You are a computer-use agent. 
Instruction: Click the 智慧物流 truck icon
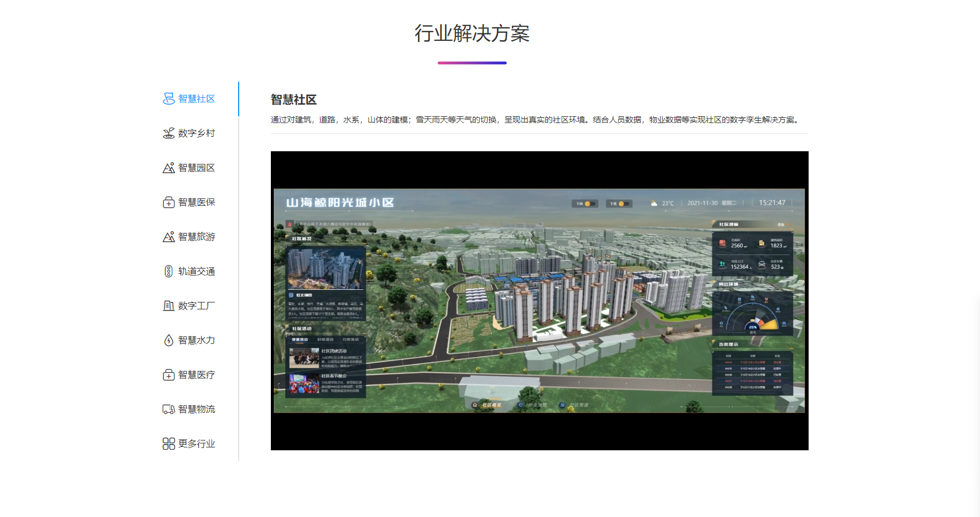pos(169,409)
